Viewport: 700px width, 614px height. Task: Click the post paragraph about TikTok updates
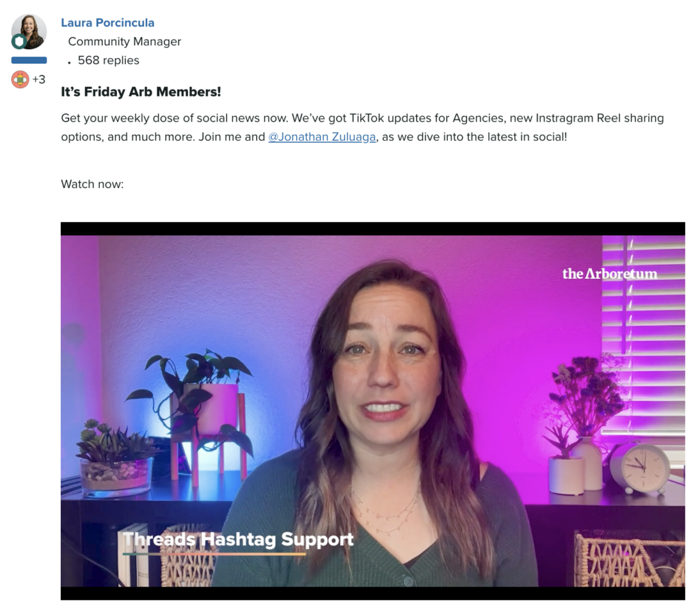[x=362, y=127]
